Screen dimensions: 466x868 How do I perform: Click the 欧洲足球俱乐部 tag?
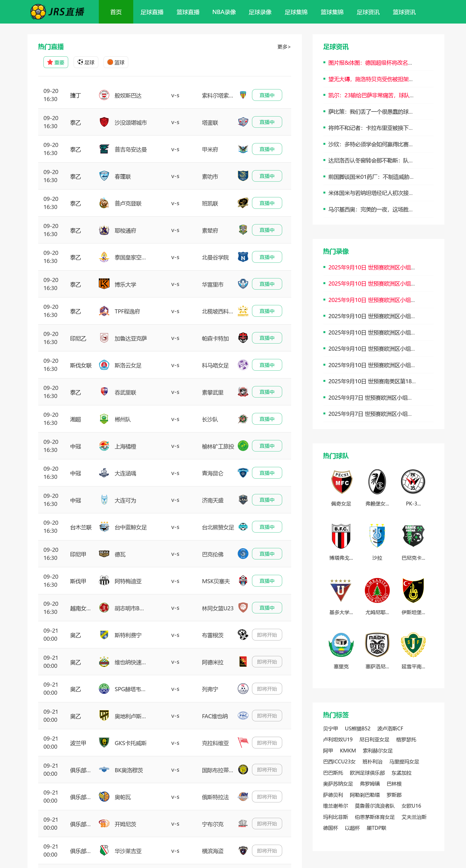[367, 773]
